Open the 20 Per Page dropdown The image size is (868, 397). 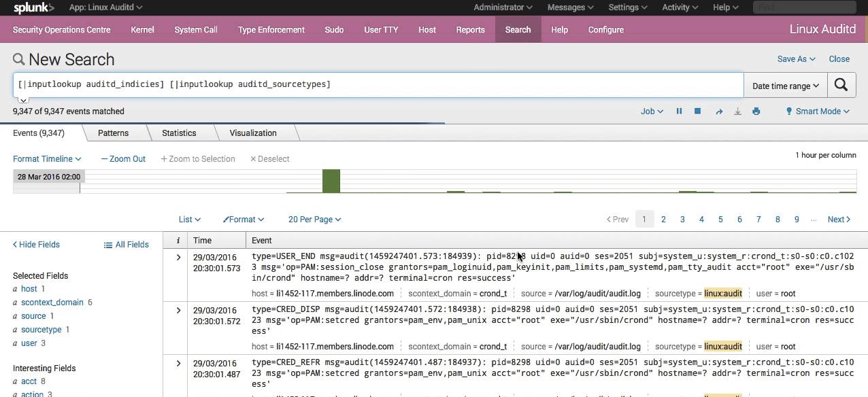tap(315, 220)
